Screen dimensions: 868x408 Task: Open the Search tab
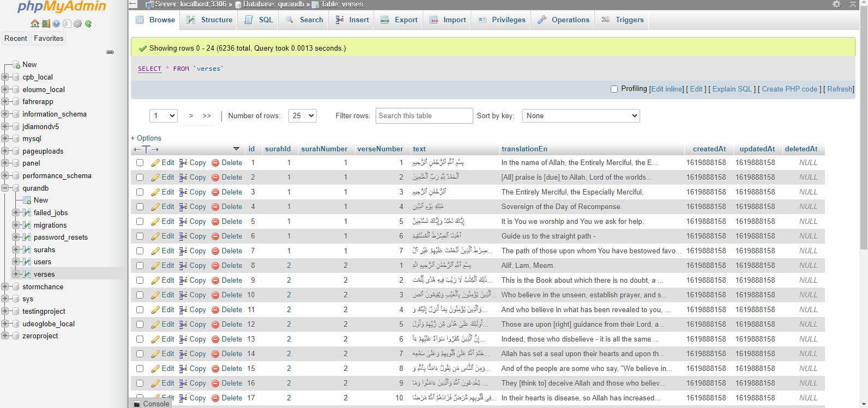304,20
